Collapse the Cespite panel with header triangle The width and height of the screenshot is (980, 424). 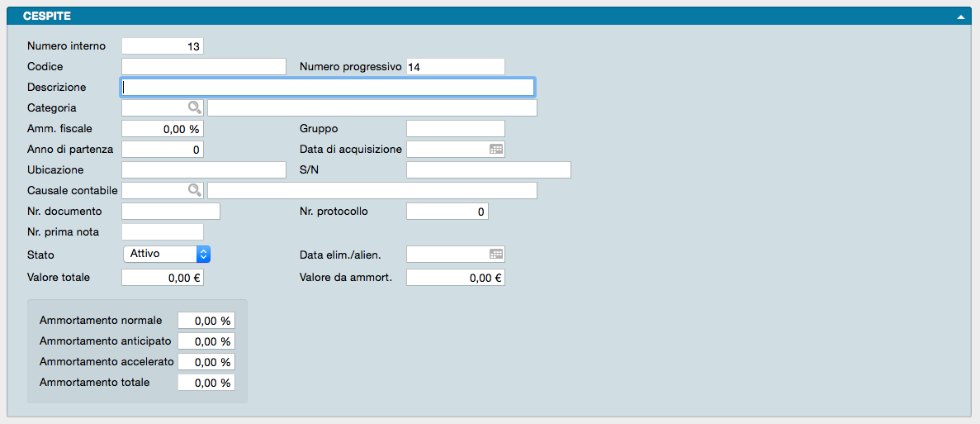(960, 17)
